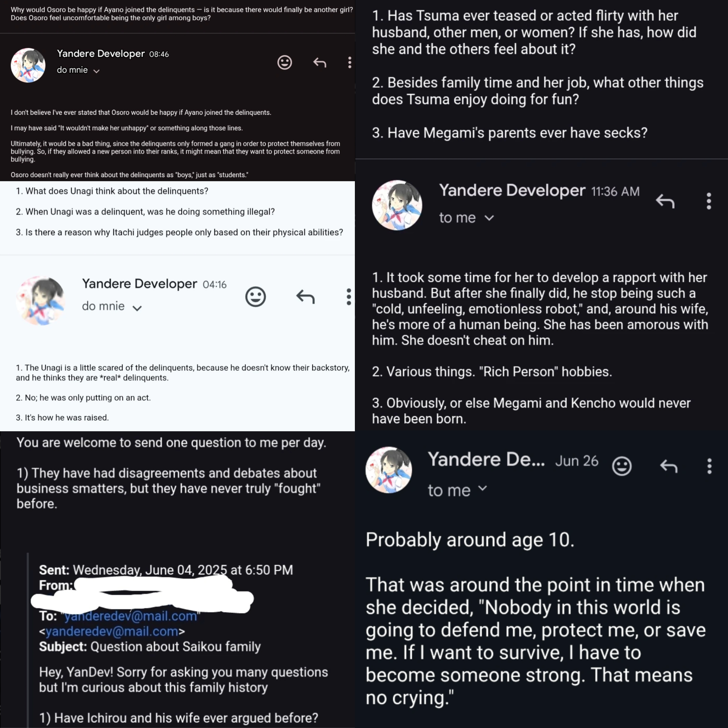
Task: Reply to the Jun 26 email
Action: pos(669,467)
